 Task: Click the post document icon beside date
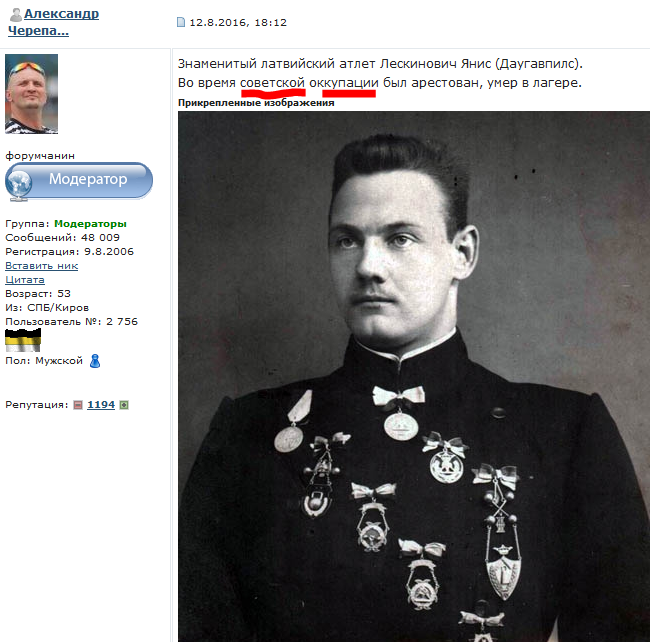(x=181, y=22)
